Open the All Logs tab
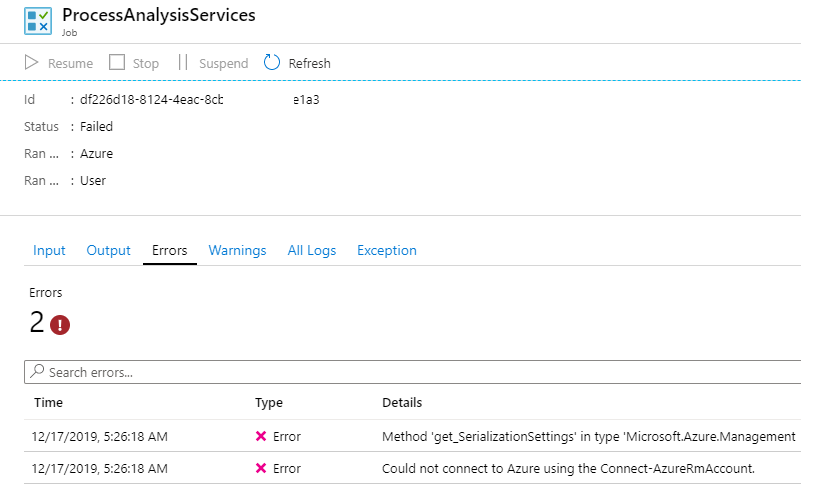 pos(312,250)
